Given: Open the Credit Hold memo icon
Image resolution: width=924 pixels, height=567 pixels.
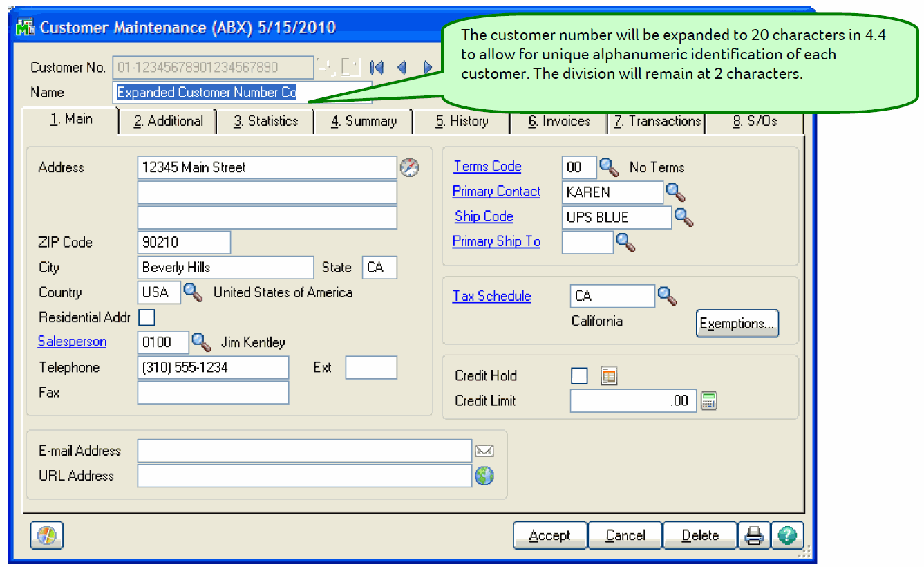Looking at the screenshot, I should tap(609, 376).
